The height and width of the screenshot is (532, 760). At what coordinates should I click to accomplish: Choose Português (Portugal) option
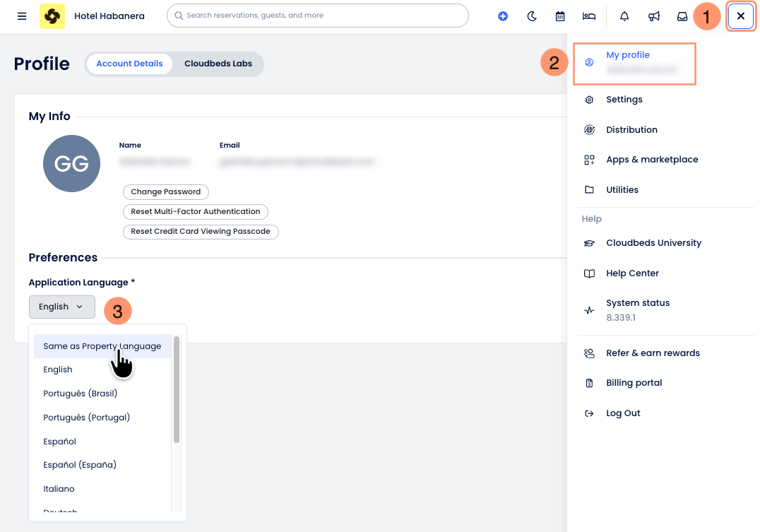pos(102,418)
